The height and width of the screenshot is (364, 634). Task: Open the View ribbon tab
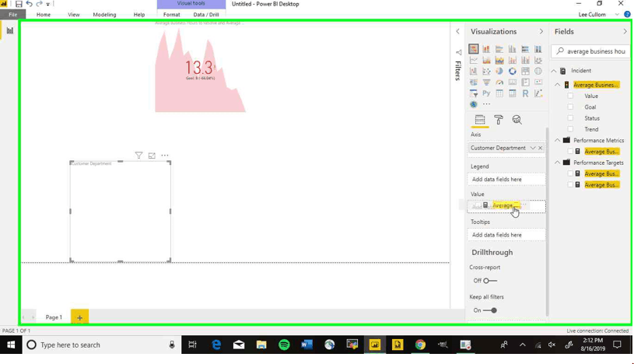tap(74, 15)
